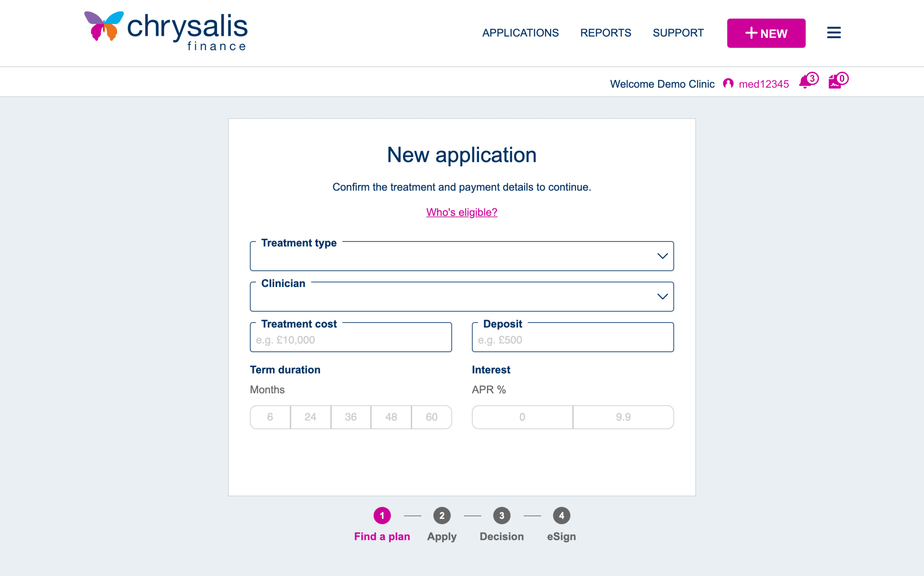Click into the Treatment cost field
Viewport: 924px width, 576px height.
click(x=351, y=339)
